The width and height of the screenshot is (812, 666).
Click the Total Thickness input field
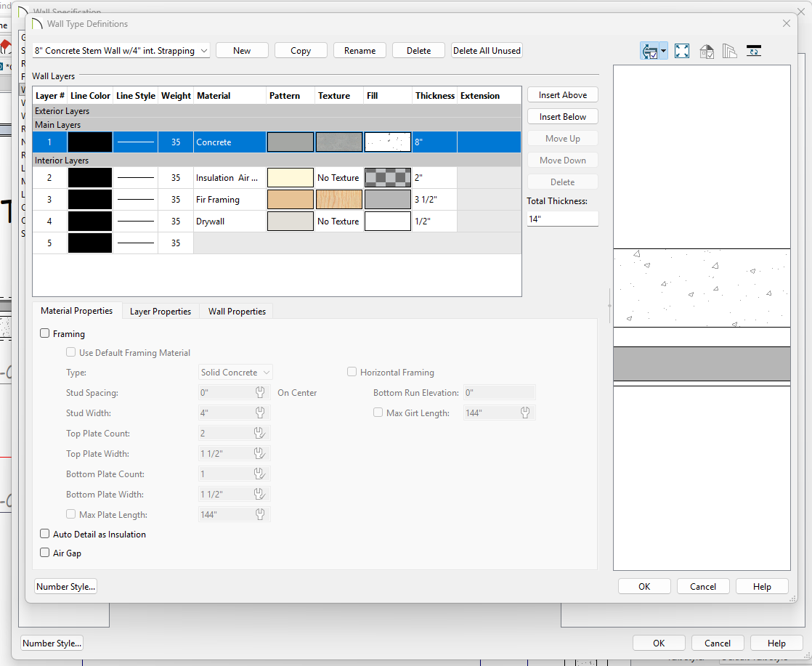(x=562, y=219)
